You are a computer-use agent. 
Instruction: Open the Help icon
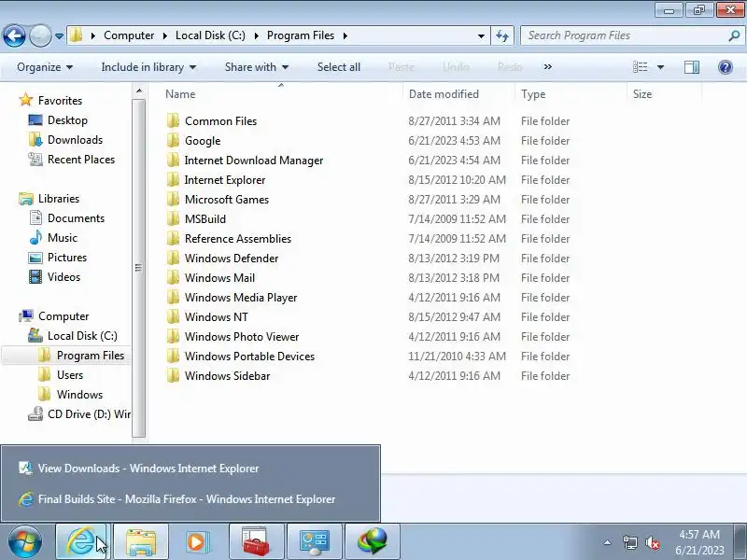[726, 67]
